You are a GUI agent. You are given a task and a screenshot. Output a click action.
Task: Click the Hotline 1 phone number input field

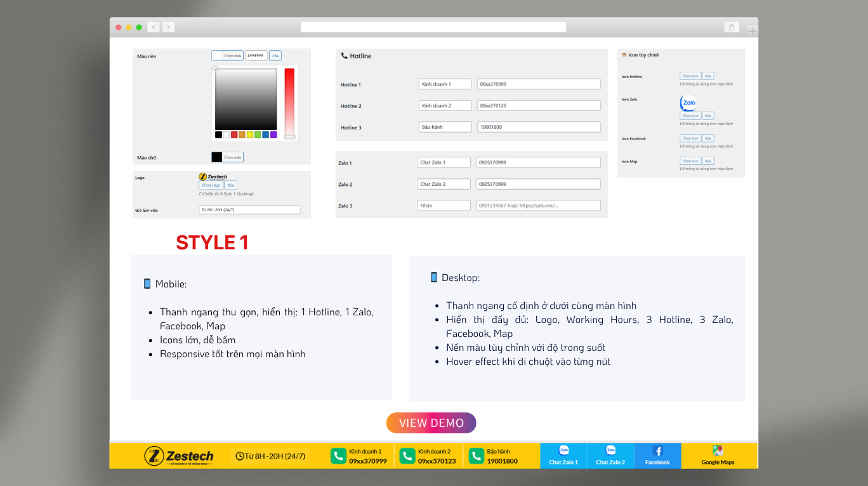click(x=538, y=84)
